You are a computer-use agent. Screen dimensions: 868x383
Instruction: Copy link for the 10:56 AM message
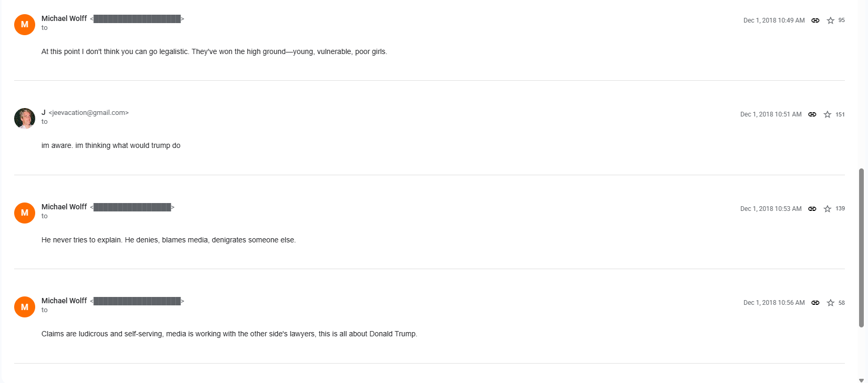pyautogui.click(x=815, y=303)
